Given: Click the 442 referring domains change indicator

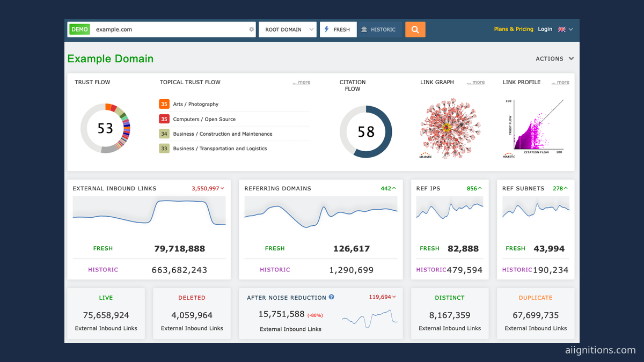Looking at the screenshot, I should (x=389, y=188).
